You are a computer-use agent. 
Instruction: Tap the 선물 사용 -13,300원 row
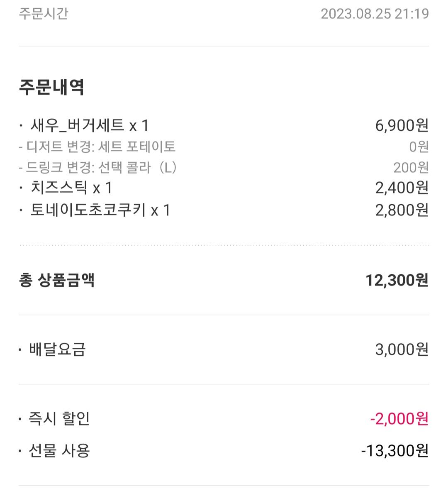224,451
